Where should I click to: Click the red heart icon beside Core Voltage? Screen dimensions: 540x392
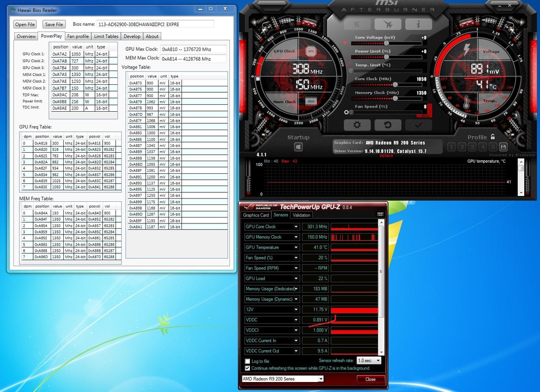(345, 43)
